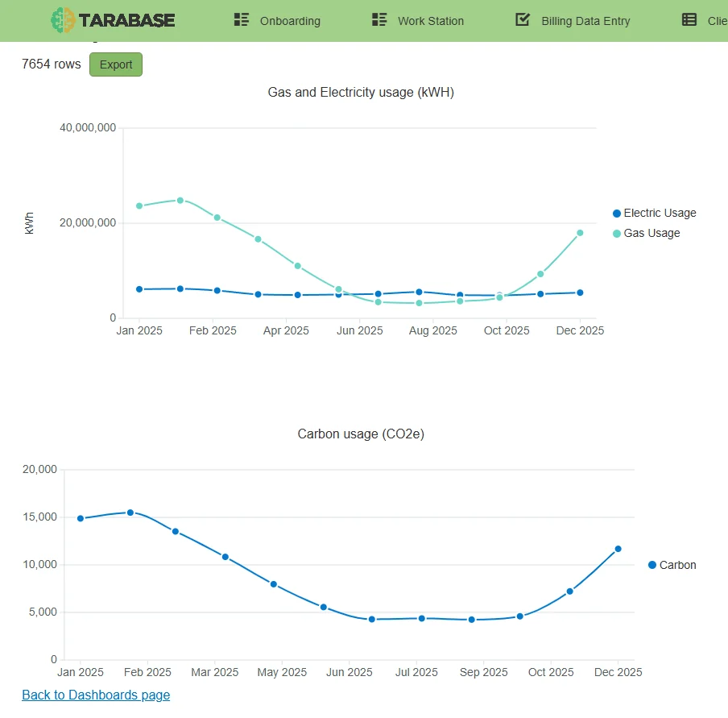The image size is (728, 718).
Task: Select the Gas Usage low point at Aug 2025
Action: coord(419,303)
